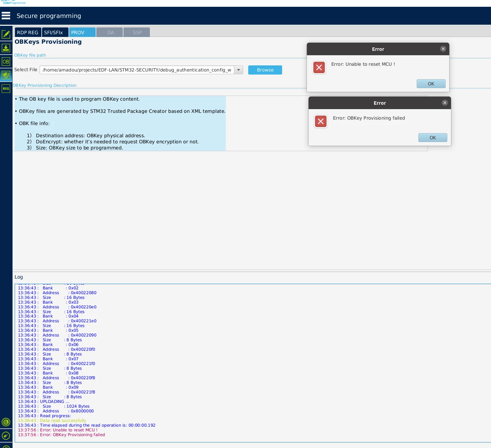The height and width of the screenshot is (448, 491).
Task: Click the Browse button
Action: pyautogui.click(x=265, y=70)
